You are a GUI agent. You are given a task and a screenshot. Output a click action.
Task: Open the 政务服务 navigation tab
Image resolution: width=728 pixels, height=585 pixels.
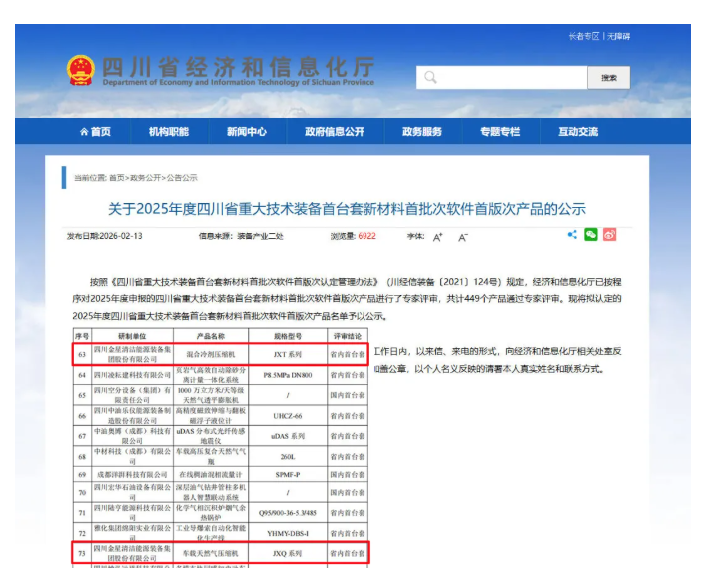tap(421, 132)
